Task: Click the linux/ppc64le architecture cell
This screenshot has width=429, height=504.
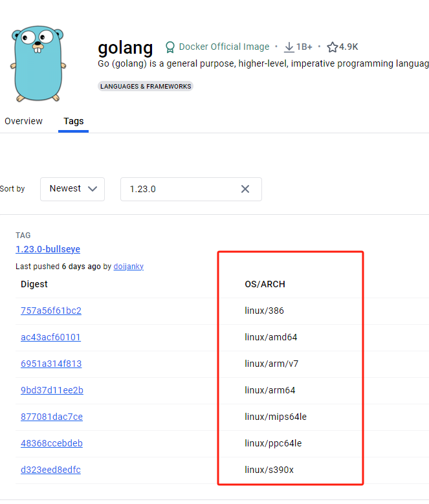Action: 273,443
